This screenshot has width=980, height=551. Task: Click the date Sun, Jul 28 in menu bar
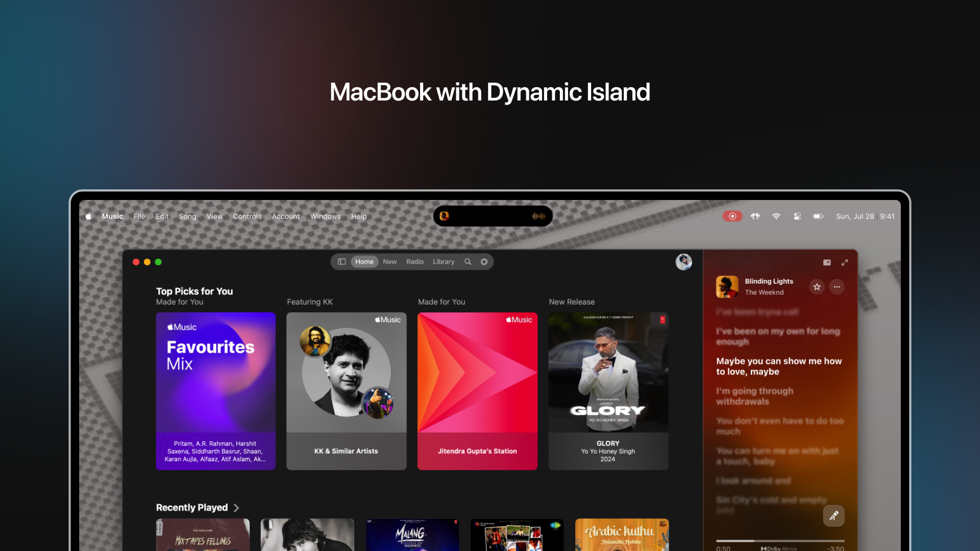(855, 216)
